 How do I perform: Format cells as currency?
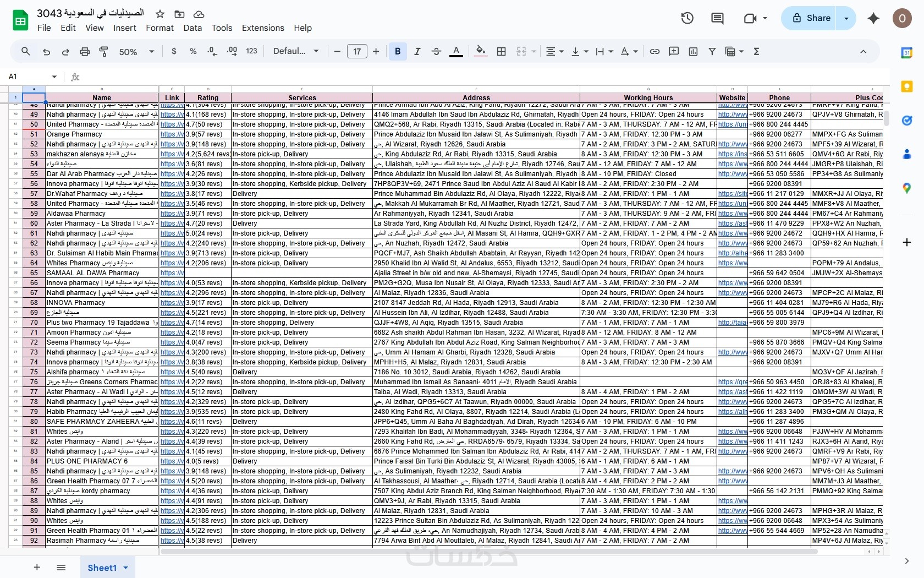click(x=174, y=51)
